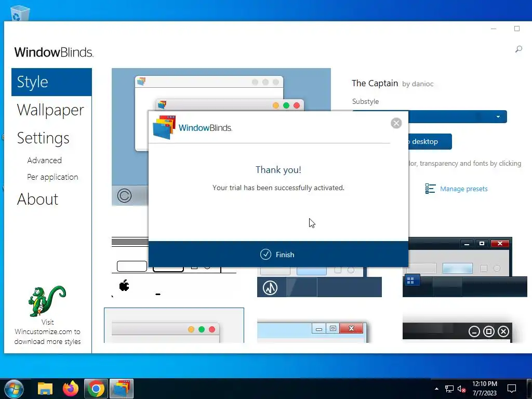Viewport: 532px width, 399px height.
Task: Minimize the WindowBlinds window
Action: pyautogui.click(x=494, y=29)
